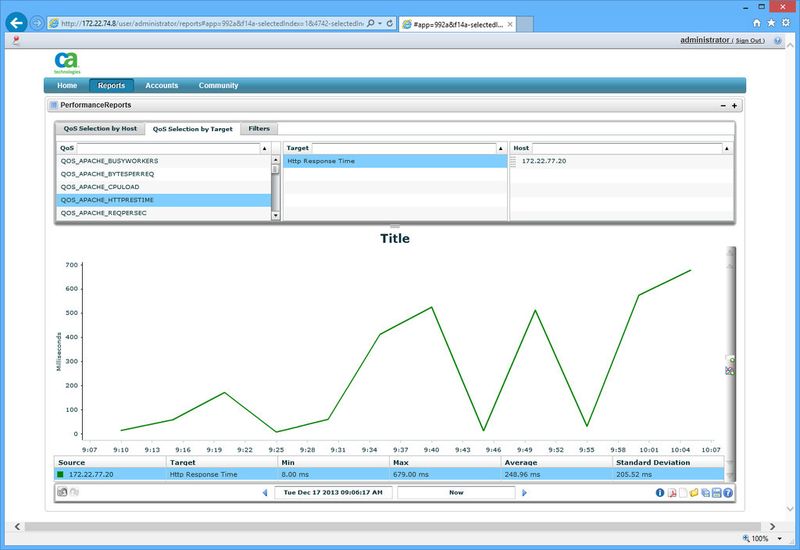Click the Now end-time button
The height and width of the screenshot is (550, 800).
click(456, 492)
